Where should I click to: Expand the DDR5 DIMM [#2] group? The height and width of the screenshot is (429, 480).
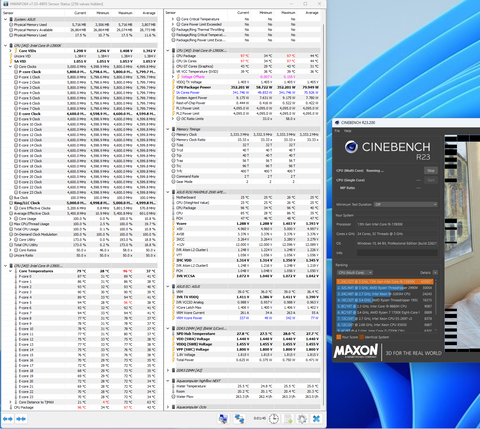(168, 370)
